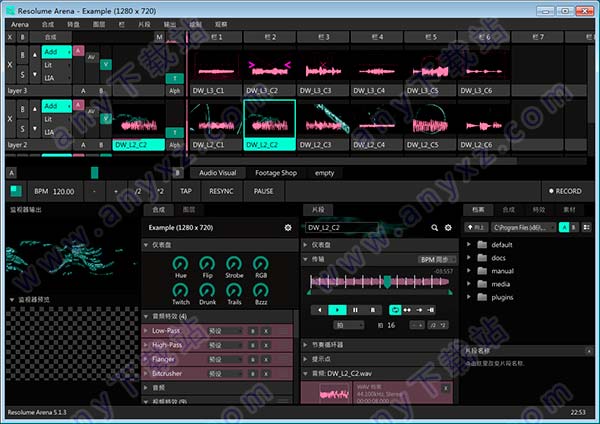The height and width of the screenshot is (424, 600).
Task: Toggle bypass B on Bitcrusher effect
Action: tap(253, 373)
